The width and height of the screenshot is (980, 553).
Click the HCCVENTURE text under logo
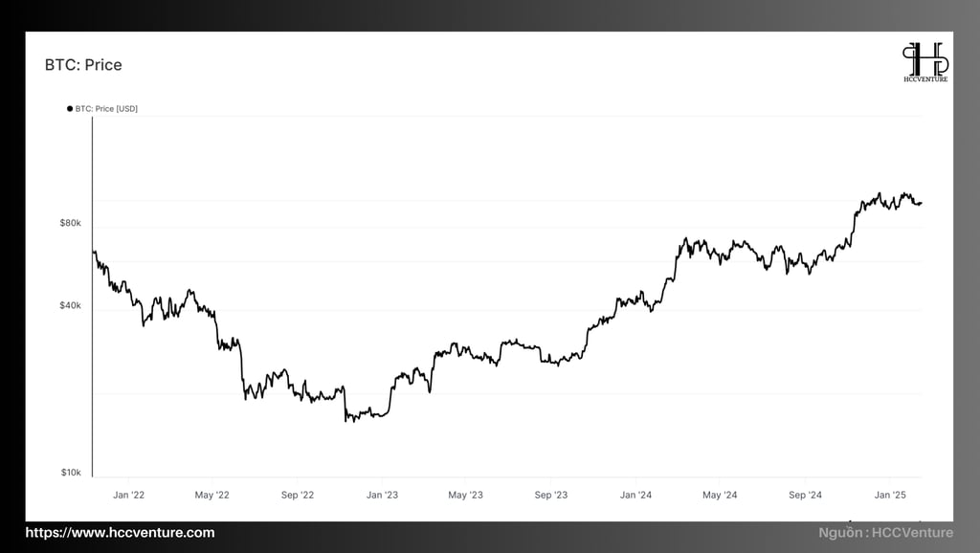pos(925,79)
